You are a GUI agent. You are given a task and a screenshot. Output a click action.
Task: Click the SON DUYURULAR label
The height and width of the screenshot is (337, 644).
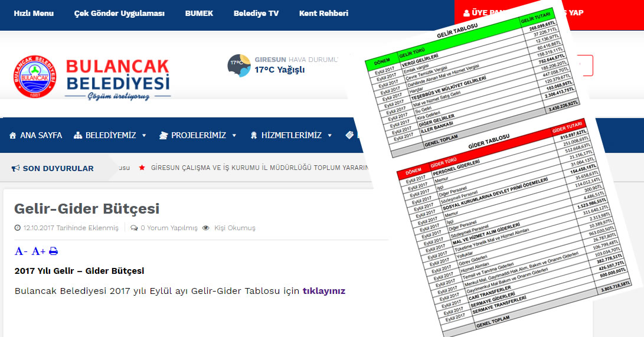point(58,168)
